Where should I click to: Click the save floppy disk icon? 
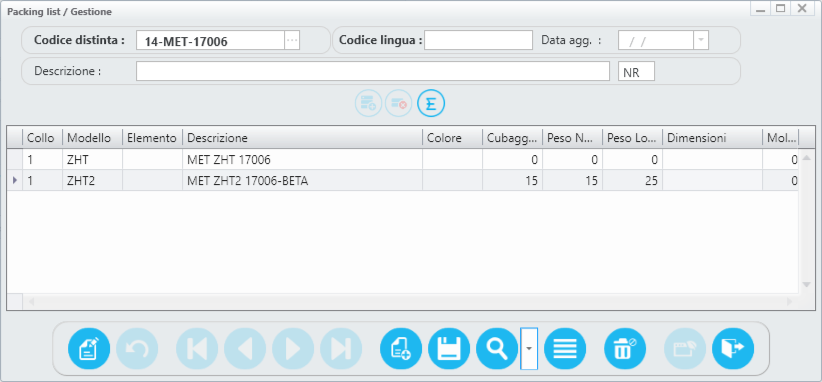449,348
